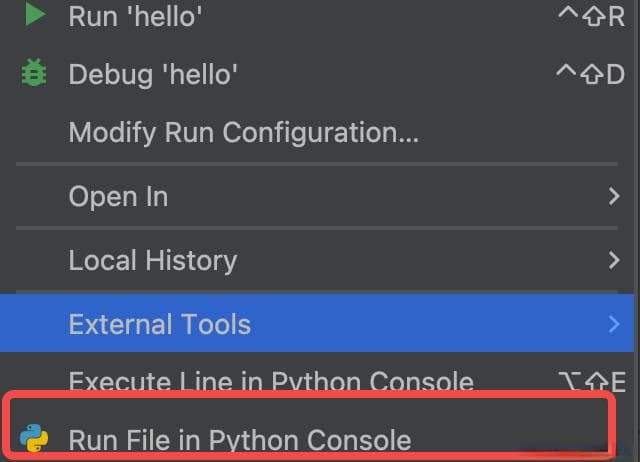Image resolution: width=640 pixels, height=462 pixels.
Task: Choose Run 'hello' from the menu
Action: click(317, 16)
